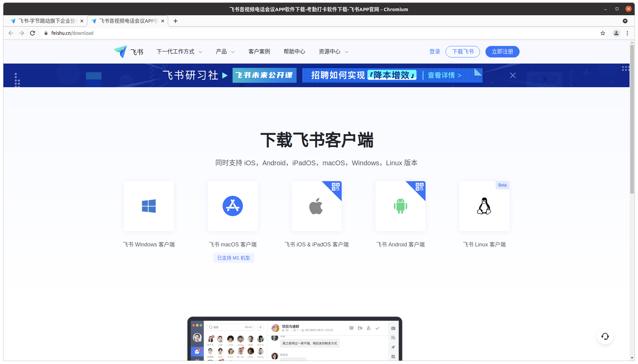Viewport: 638px width, 364px height.
Task: Open the Chromium profile avatar menu
Action: [x=616, y=33]
